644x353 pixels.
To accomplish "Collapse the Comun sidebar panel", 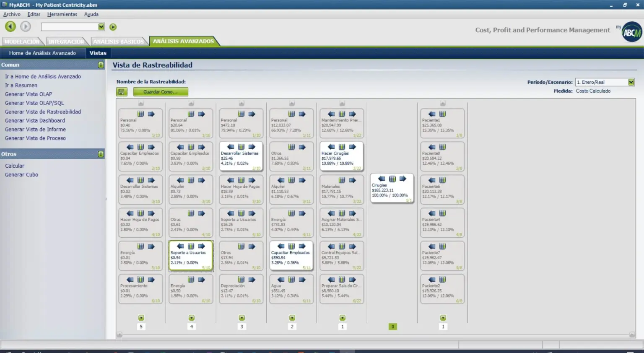I will coord(101,65).
